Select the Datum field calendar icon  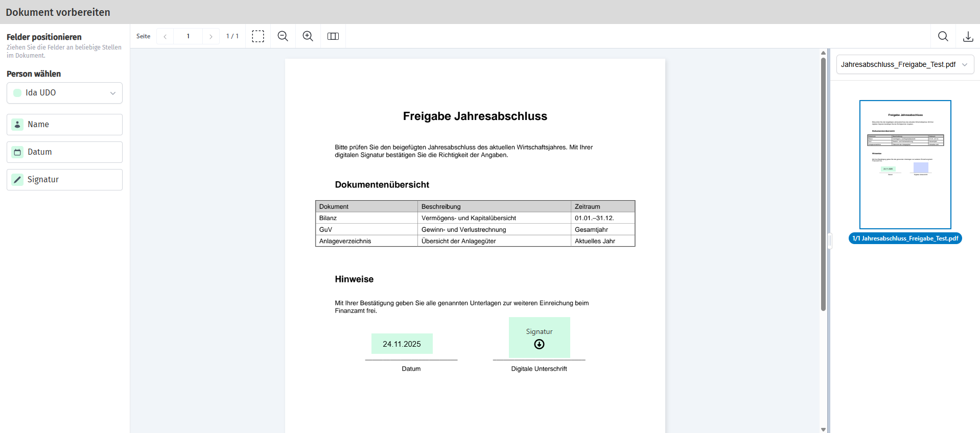click(17, 152)
